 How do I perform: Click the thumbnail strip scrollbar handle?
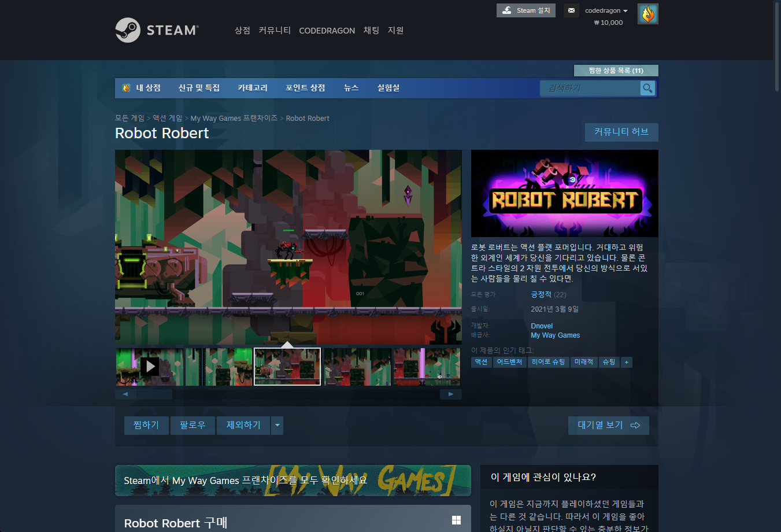[x=154, y=394]
